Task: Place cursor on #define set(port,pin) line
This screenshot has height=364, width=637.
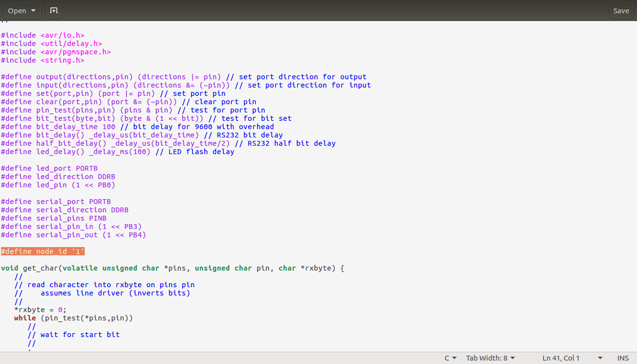Action: [x=113, y=93]
